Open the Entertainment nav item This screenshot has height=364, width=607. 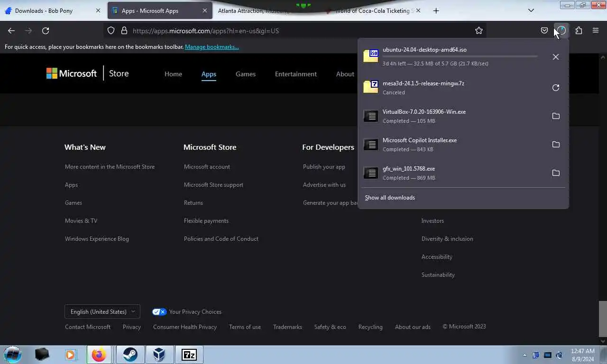(296, 74)
